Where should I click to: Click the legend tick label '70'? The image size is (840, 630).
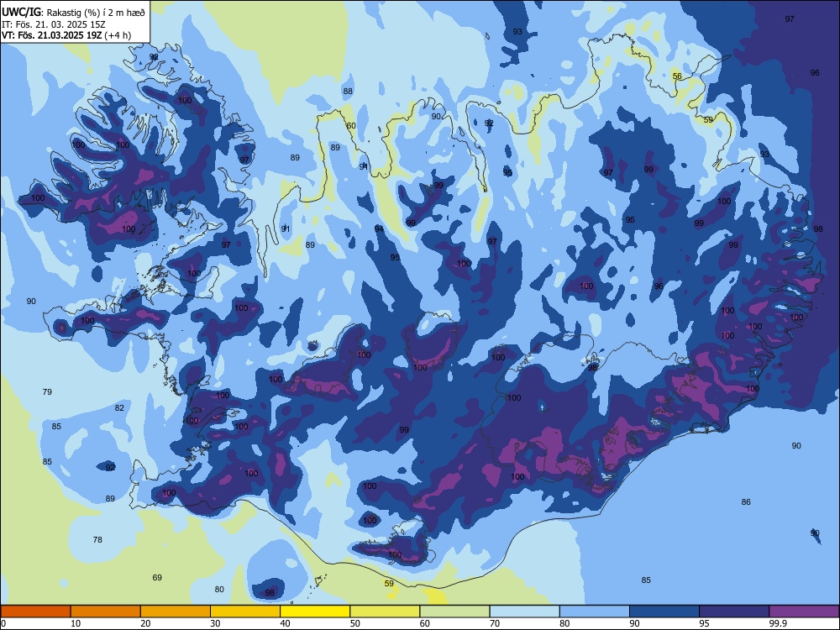pos(495,623)
